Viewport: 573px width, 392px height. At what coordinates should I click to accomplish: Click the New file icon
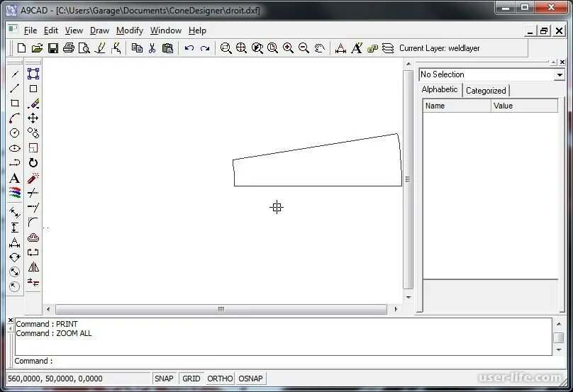pos(21,48)
